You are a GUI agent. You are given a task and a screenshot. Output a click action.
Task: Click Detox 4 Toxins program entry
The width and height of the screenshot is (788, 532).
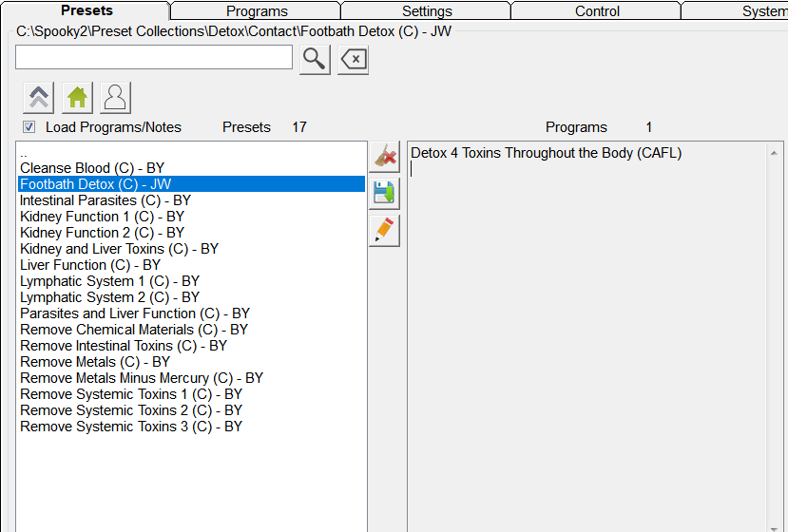click(x=546, y=153)
